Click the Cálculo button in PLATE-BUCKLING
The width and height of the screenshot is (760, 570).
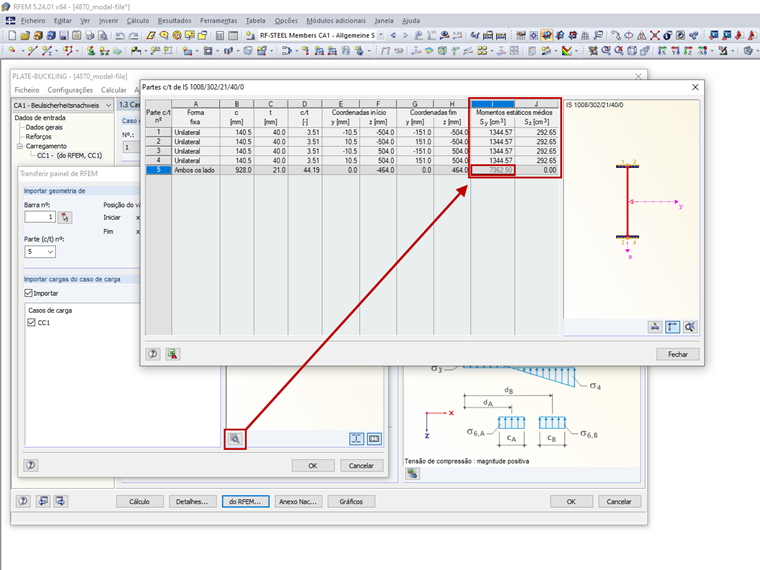click(140, 501)
